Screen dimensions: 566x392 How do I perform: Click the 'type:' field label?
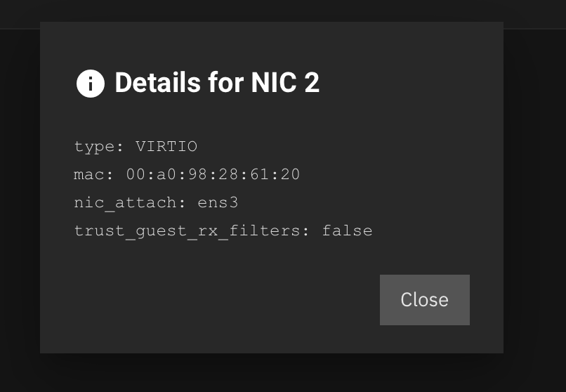point(99,147)
